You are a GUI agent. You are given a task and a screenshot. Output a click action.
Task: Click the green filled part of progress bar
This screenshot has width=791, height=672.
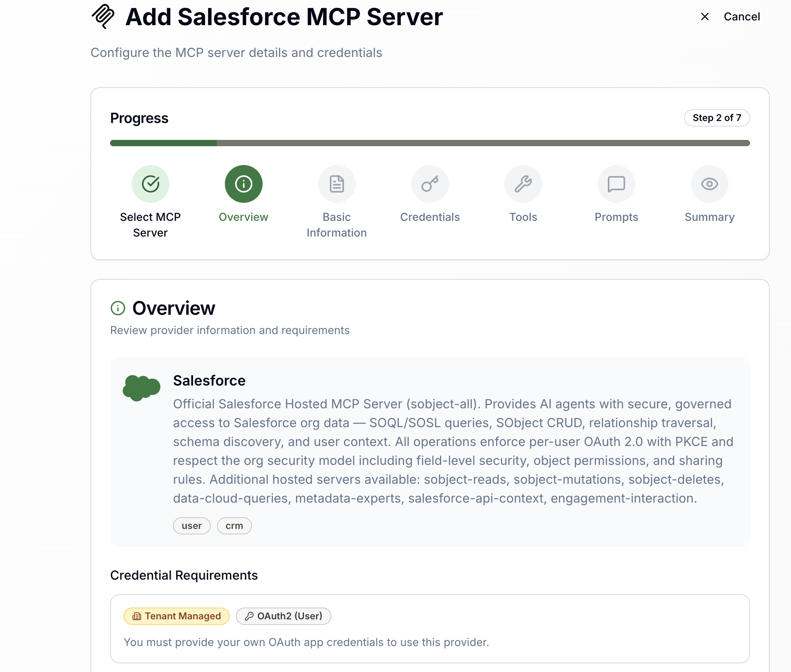[163, 143]
